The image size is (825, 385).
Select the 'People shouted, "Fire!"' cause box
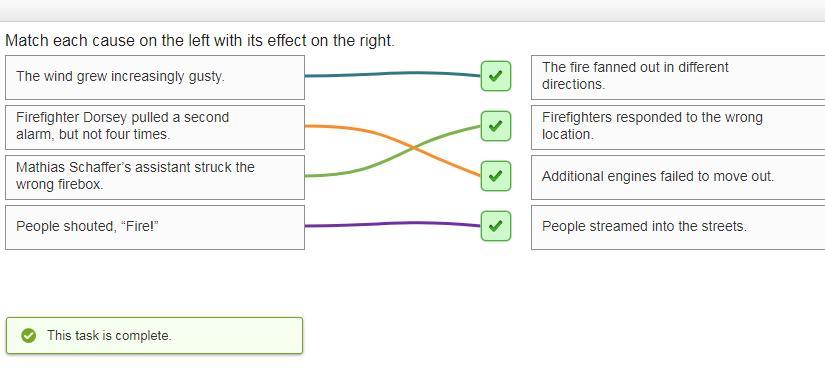[155, 227]
